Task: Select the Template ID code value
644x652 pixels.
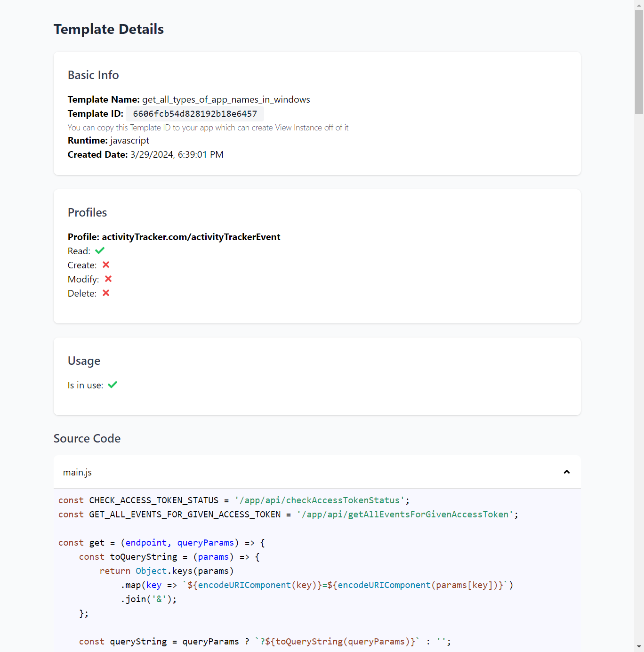Action: (195, 113)
